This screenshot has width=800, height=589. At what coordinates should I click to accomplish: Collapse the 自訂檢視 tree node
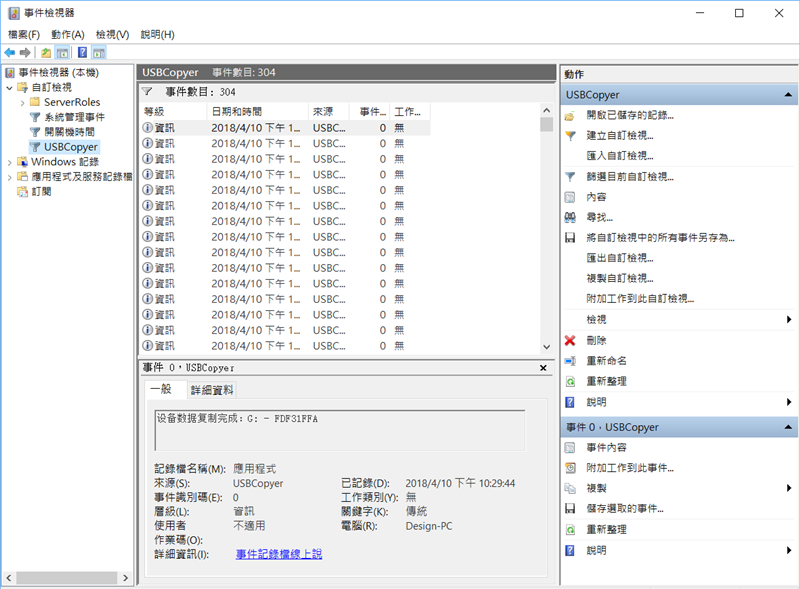(10, 88)
